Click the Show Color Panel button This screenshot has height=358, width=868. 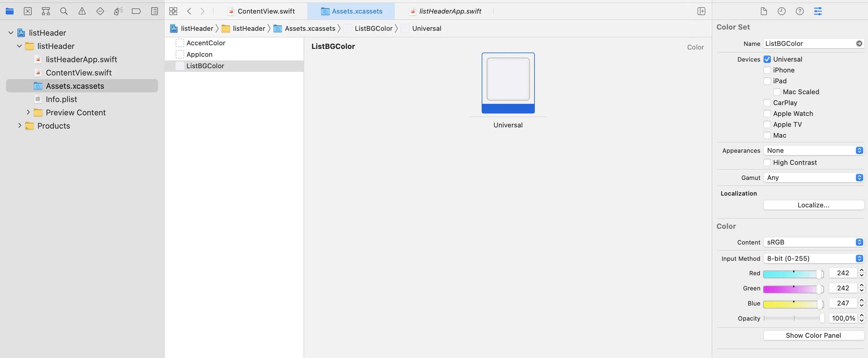(x=813, y=335)
